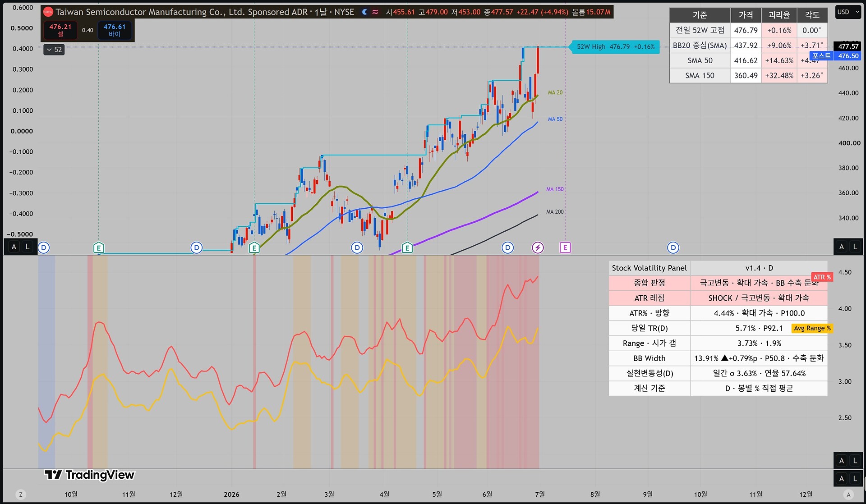This screenshot has height=504, width=866.
Task: Toggle auto scale on the volatility pane
Action: coord(841,461)
